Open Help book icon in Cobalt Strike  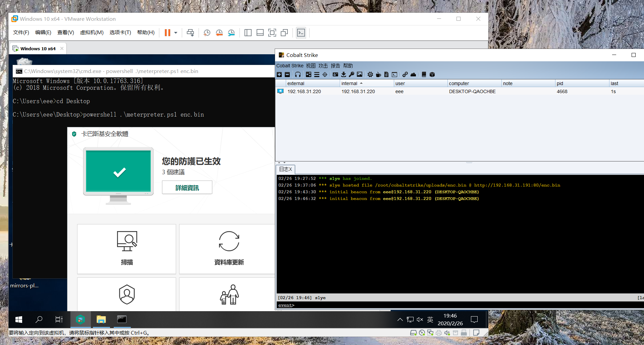click(x=424, y=74)
